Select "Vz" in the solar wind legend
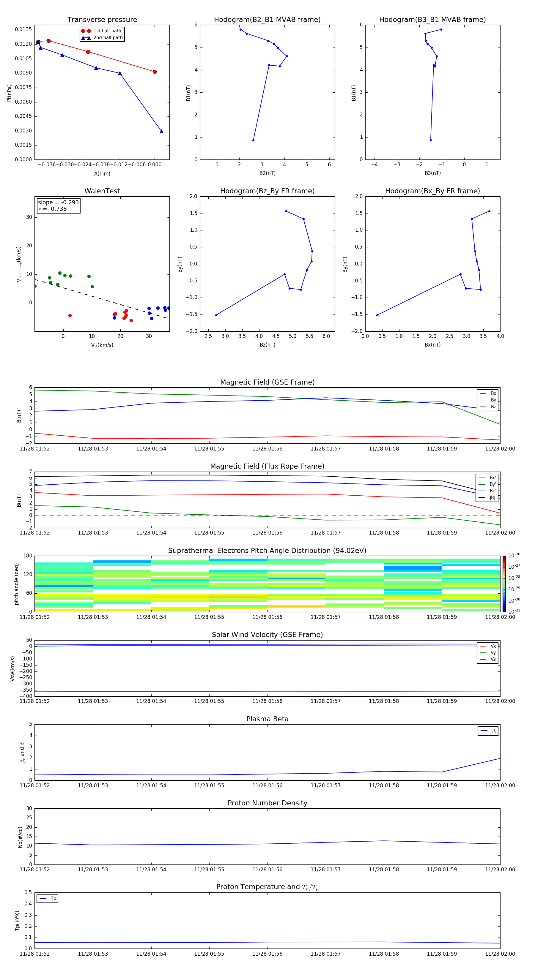535x980 pixels. (x=488, y=659)
